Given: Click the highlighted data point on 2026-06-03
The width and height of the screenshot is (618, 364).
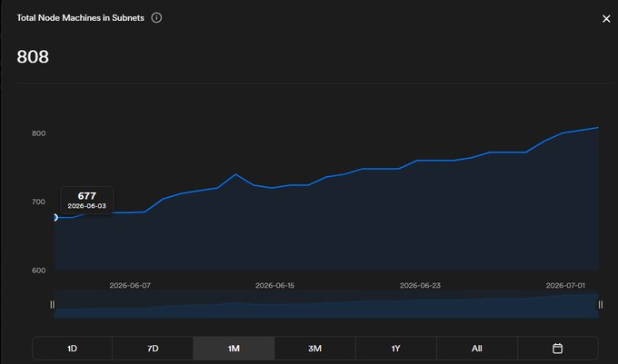Looking at the screenshot, I should 55,218.
